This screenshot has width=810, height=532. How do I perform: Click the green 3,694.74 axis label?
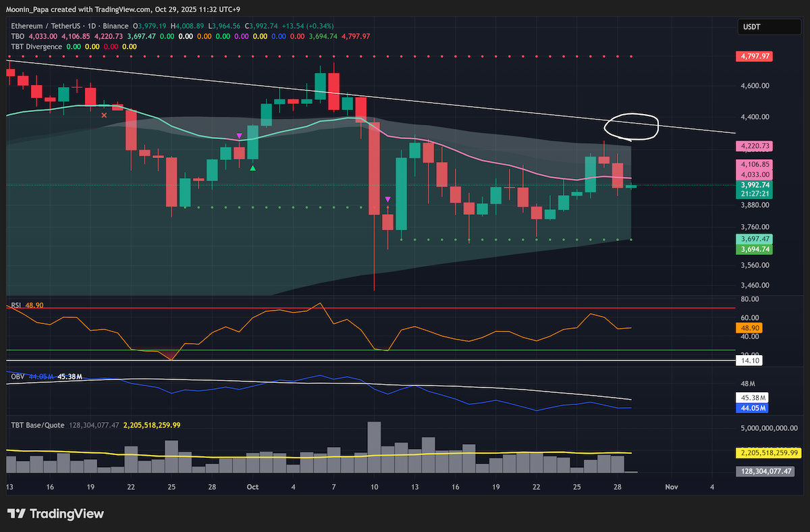tap(753, 249)
